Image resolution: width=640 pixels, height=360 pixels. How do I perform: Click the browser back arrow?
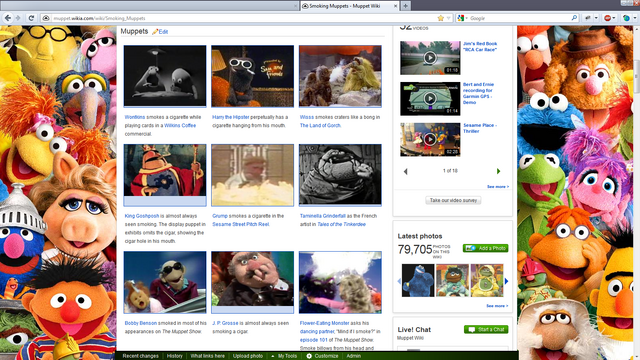pos(7,18)
